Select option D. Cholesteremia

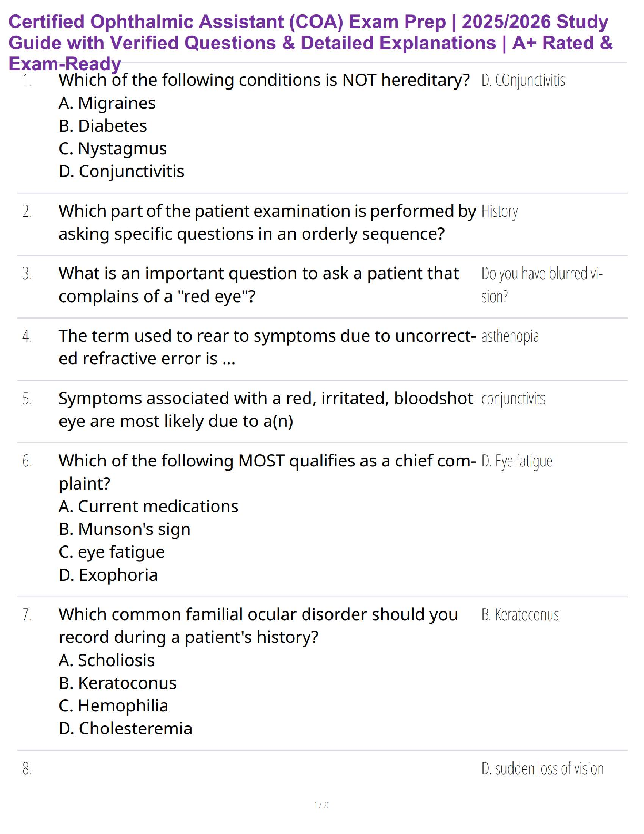coord(125,729)
